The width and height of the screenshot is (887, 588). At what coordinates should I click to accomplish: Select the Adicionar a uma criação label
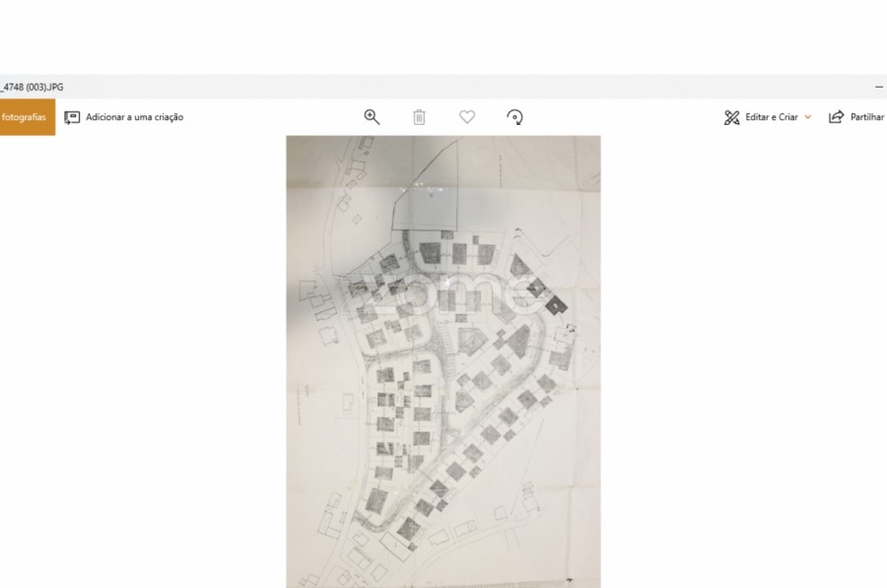(x=134, y=117)
